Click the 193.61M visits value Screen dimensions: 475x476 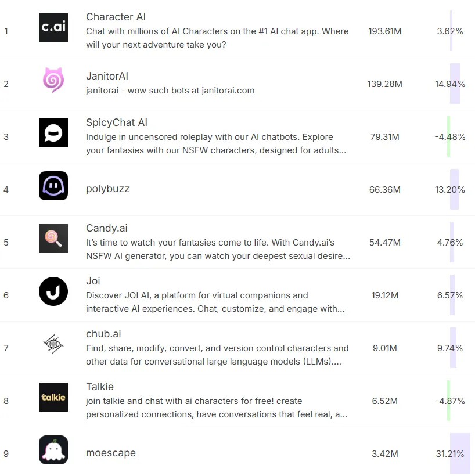[385, 31]
